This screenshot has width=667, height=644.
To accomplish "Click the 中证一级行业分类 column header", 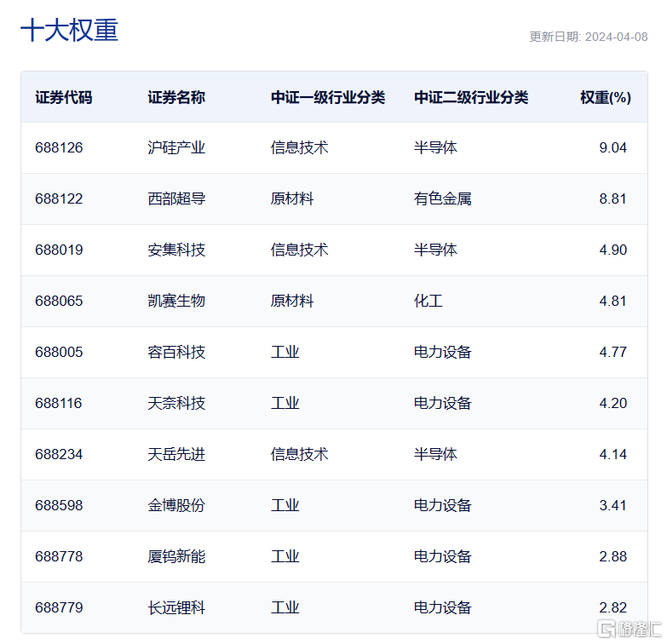I will click(x=328, y=97).
